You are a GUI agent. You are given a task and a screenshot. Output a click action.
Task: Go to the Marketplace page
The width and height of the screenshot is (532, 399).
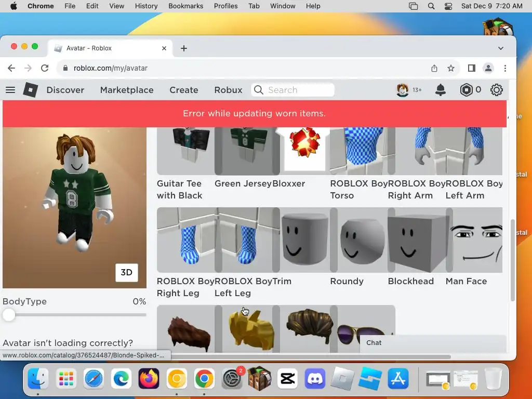127,90
